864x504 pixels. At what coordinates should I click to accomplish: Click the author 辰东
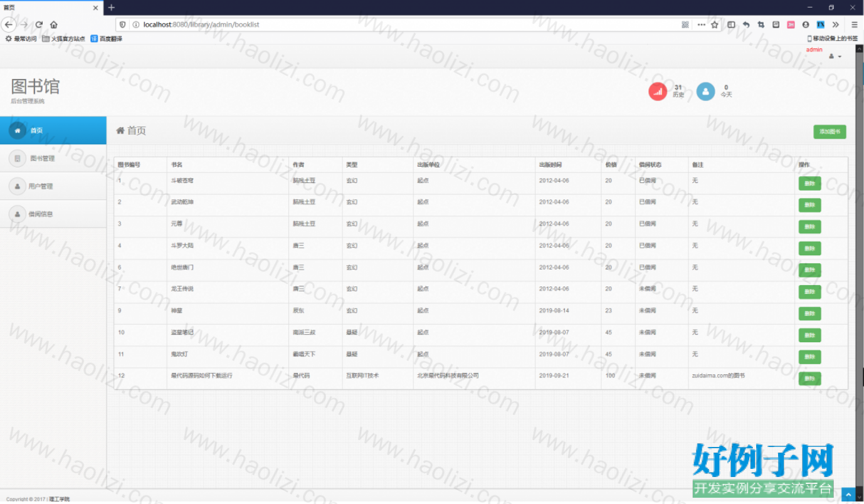(x=298, y=310)
